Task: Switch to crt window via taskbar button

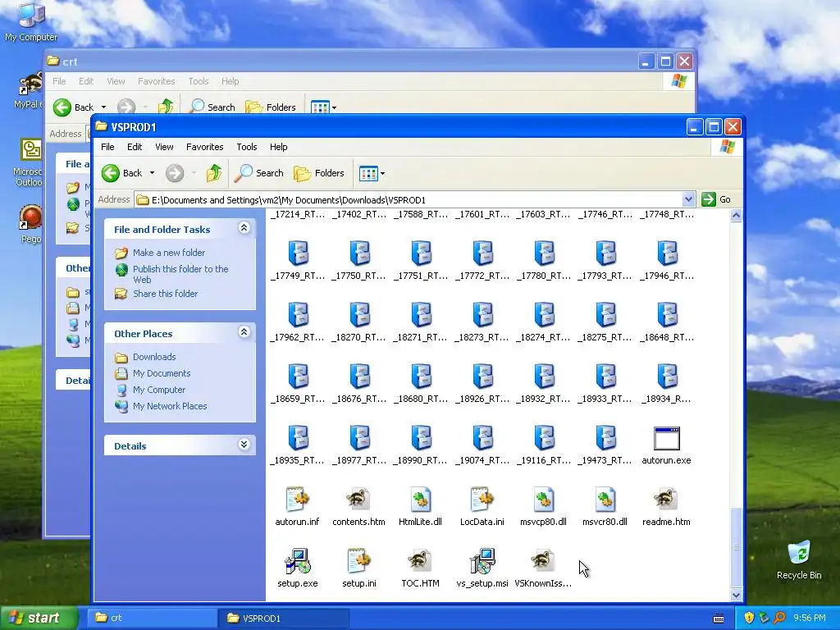Action: (x=153, y=619)
